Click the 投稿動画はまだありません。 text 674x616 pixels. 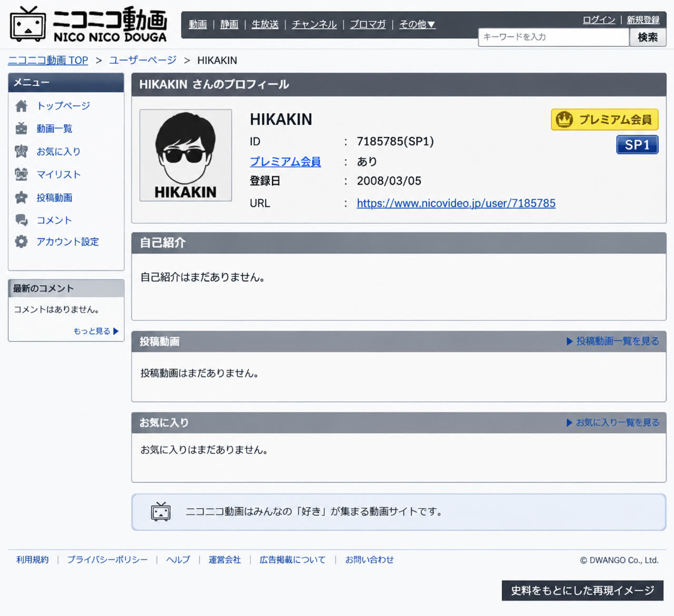pos(200,373)
